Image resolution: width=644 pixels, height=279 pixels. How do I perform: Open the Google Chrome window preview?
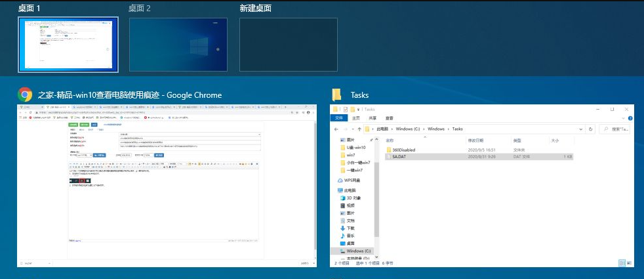click(167, 185)
